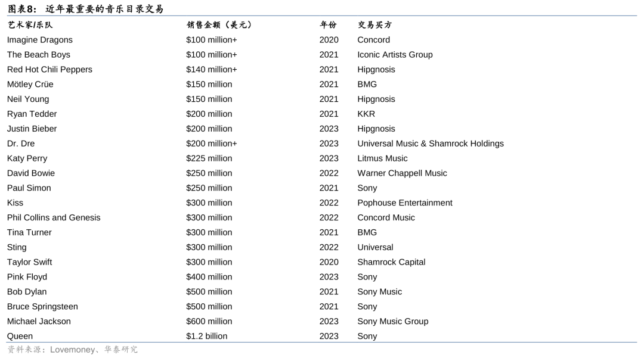This screenshot has height=358, width=644.
Task: Click the '交易买方' column header
Action: (374, 25)
